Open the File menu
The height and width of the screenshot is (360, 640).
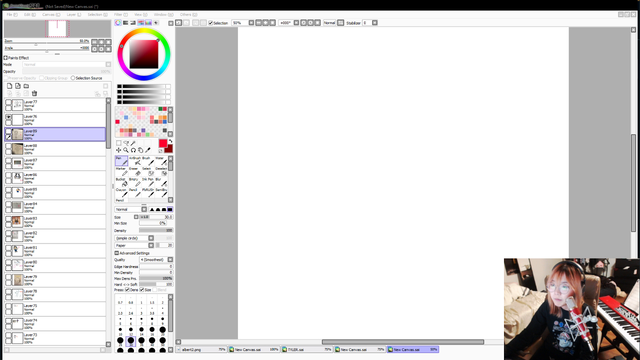11,15
